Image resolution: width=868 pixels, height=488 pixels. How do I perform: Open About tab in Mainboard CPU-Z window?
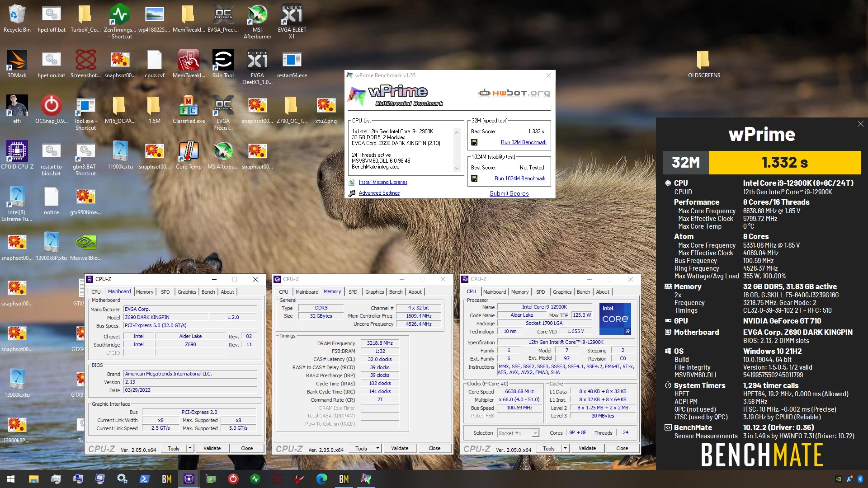227,292
